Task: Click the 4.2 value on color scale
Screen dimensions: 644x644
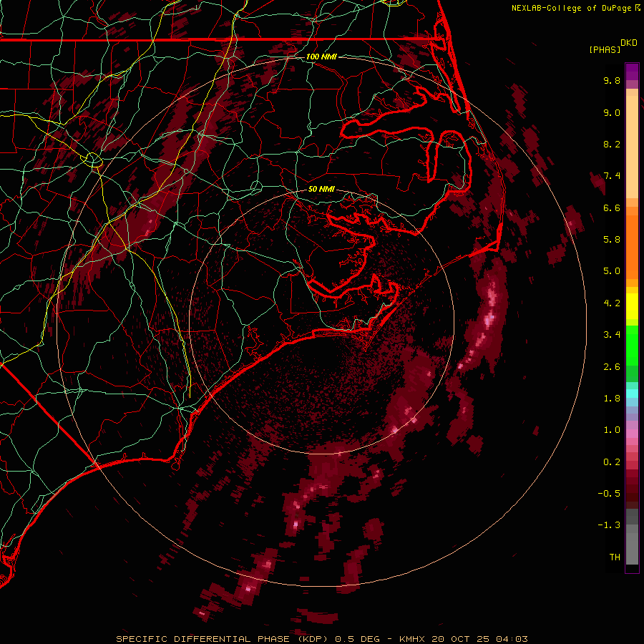Action: pos(612,303)
